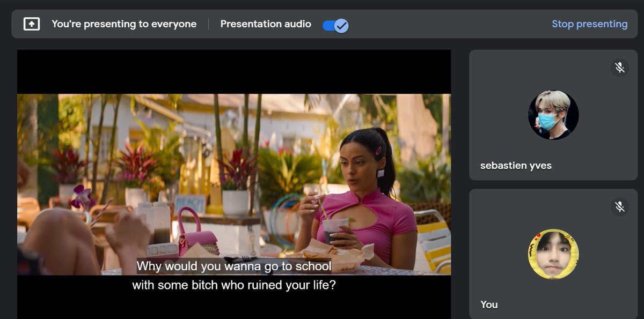Screen dimensions: 644x319
Task: Click your own avatar in You tile
Action: [x=553, y=254]
